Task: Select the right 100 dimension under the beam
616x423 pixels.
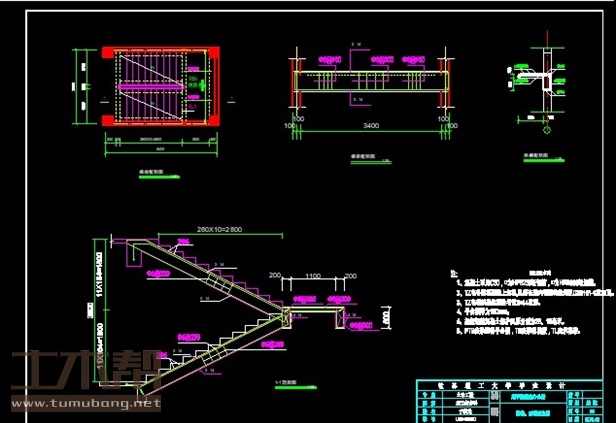Action: (x=441, y=127)
